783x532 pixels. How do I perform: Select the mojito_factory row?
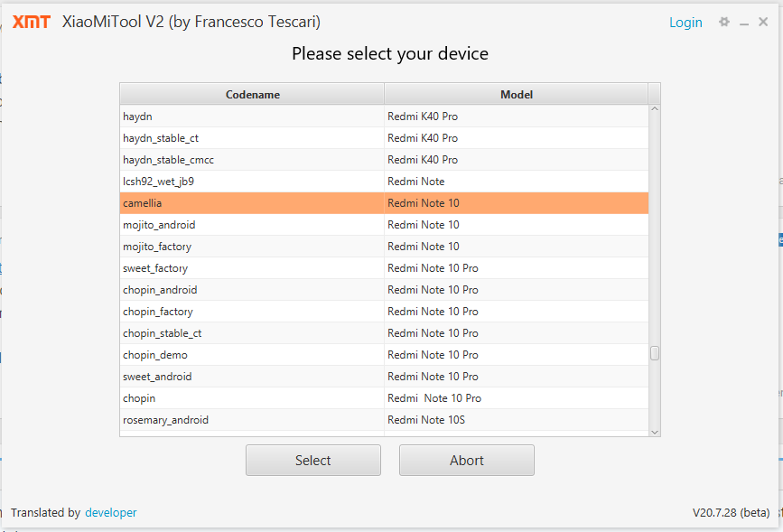tap(384, 247)
